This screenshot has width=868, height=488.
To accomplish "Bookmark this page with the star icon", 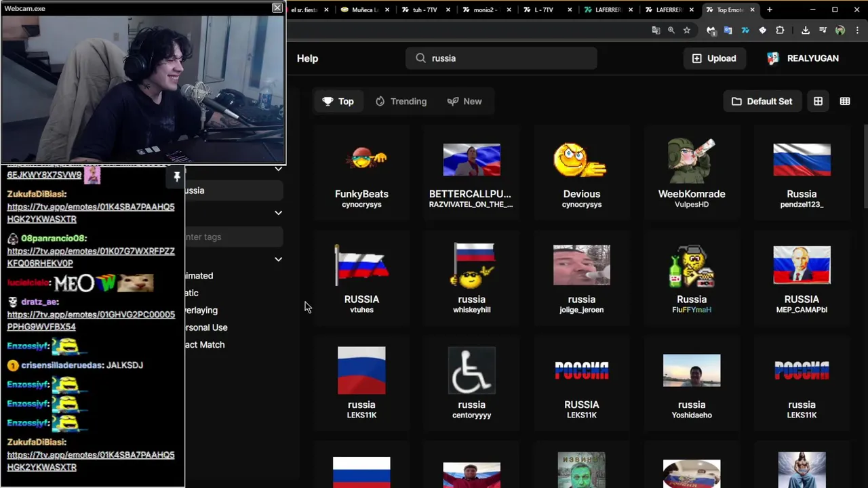I will [687, 30].
